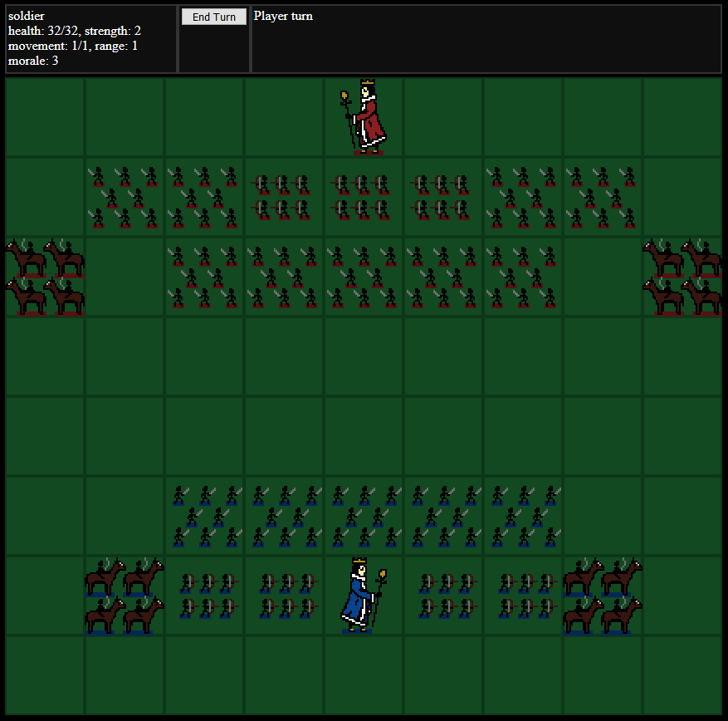This screenshot has width=728, height=721.
Task: Select the red king unit
Action: click(364, 117)
